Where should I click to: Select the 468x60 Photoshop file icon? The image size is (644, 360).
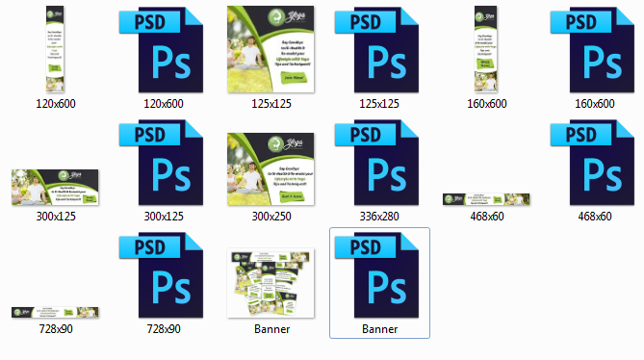(x=592, y=163)
